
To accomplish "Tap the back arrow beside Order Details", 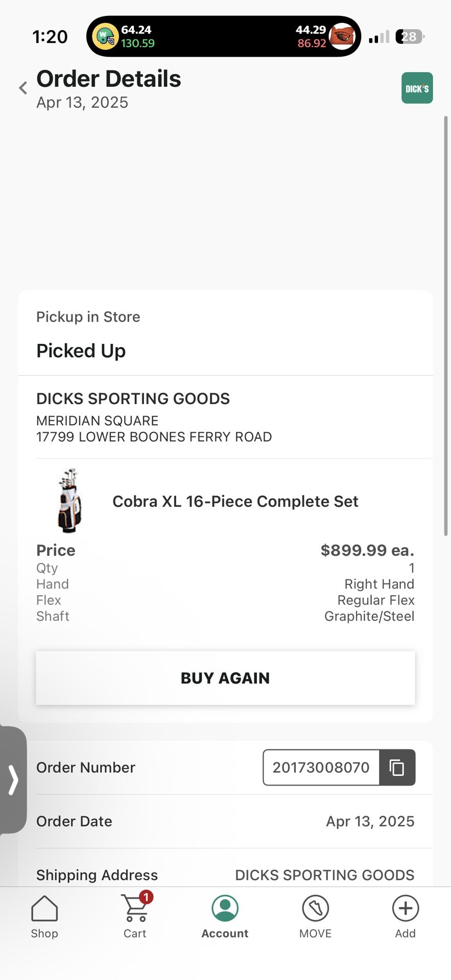I will [23, 88].
